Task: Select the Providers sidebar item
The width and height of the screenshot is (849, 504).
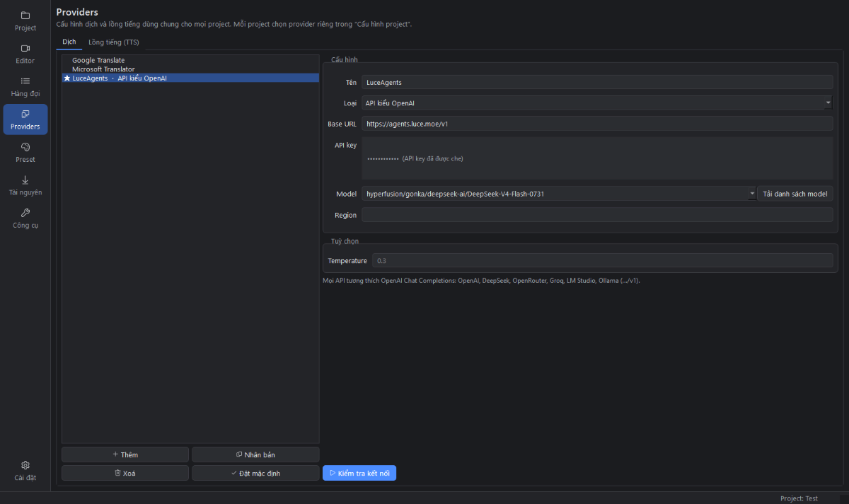Action: (x=25, y=119)
